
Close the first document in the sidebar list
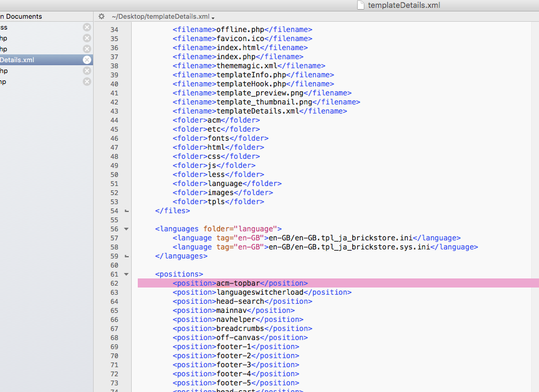pyautogui.click(x=87, y=27)
